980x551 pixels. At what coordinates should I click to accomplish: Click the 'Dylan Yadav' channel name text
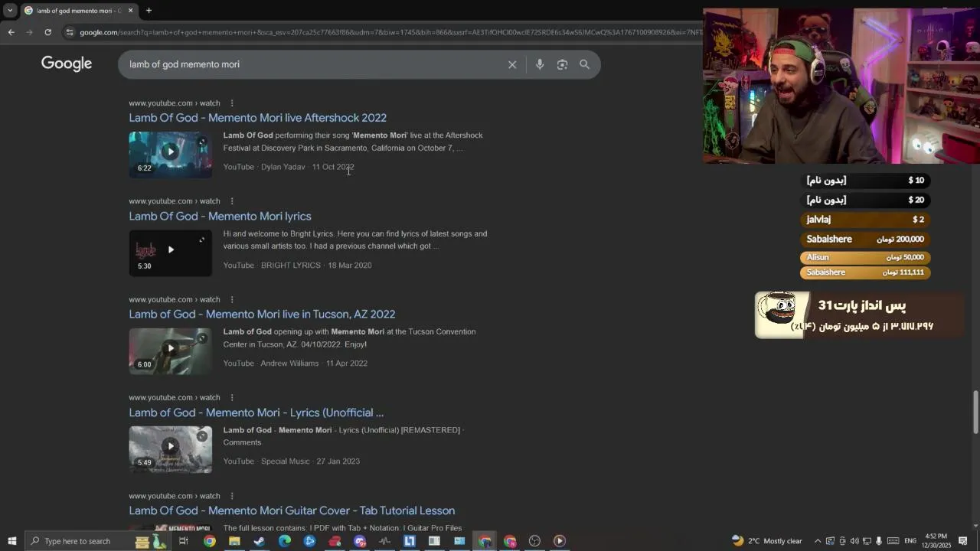[x=283, y=167]
